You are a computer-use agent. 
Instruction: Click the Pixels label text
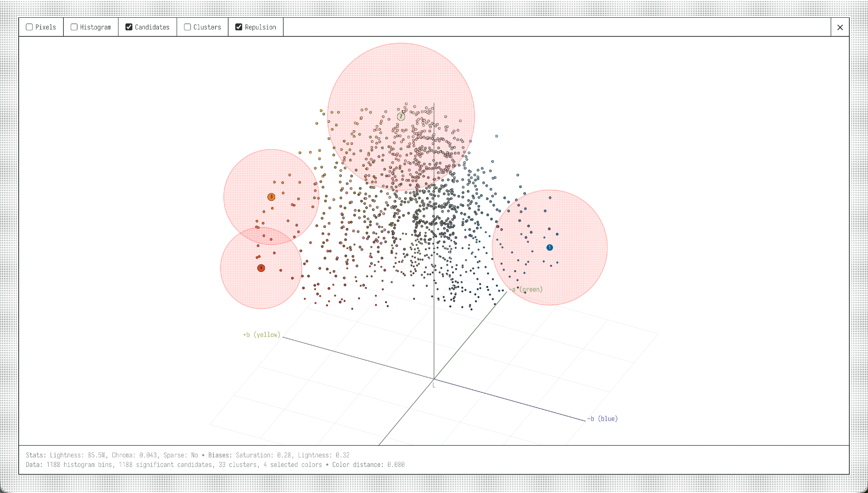46,27
